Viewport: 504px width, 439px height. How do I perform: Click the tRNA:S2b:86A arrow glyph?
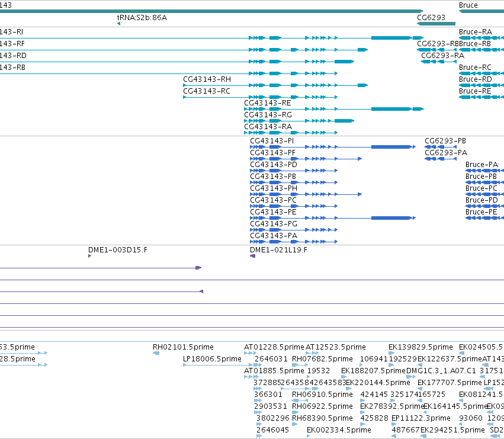click(118, 24)
